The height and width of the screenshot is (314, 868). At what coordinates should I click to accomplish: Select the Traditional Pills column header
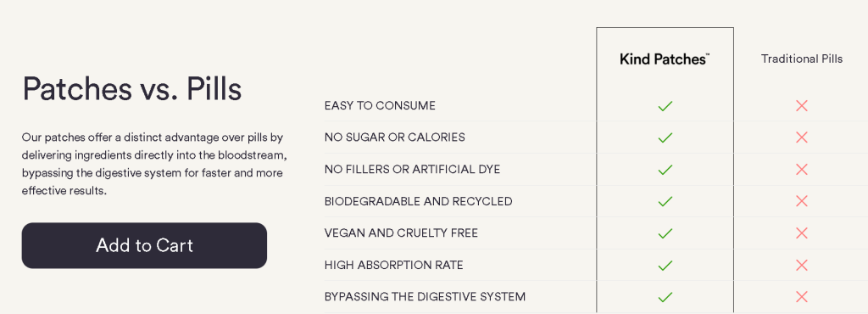(802, 59)
